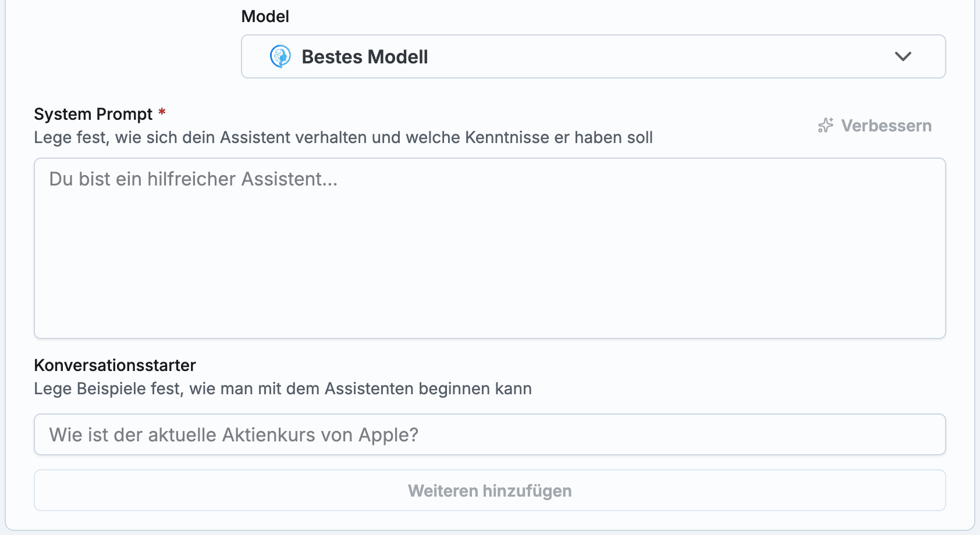Click the 'Lege Beispiele fest' helper text

click(282, 388)
